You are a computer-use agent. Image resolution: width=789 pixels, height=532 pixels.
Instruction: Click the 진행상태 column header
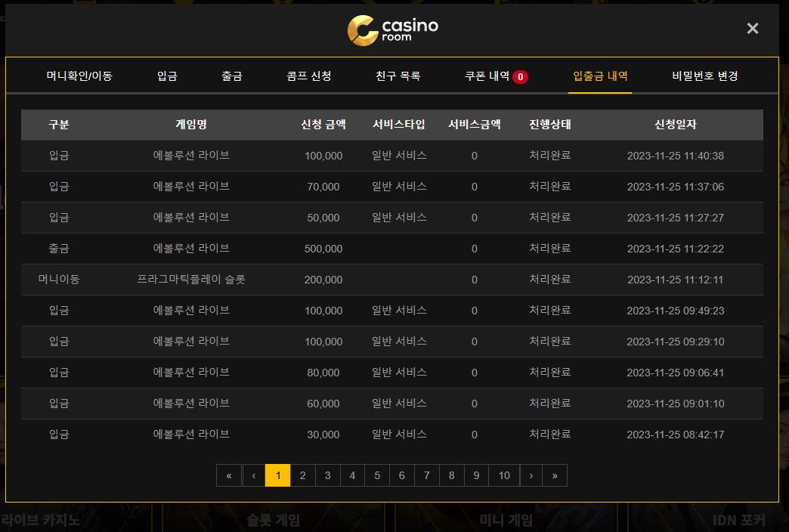coord(550,125)
